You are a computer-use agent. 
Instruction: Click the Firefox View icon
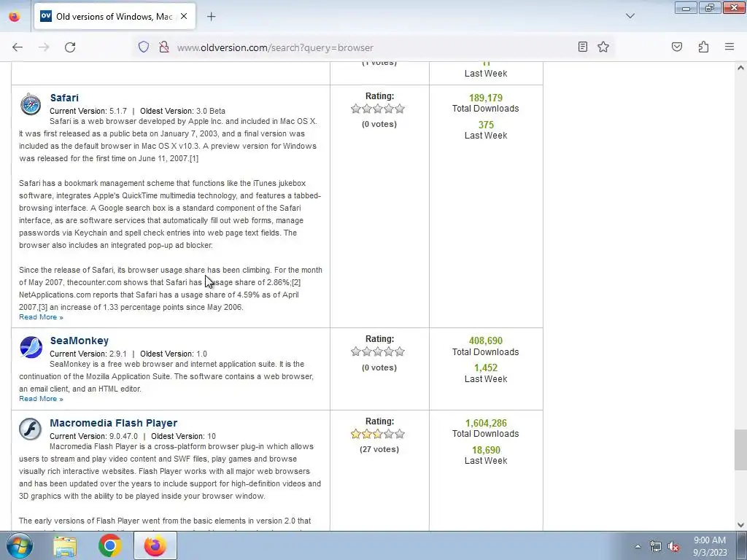[x=15, y=17]
